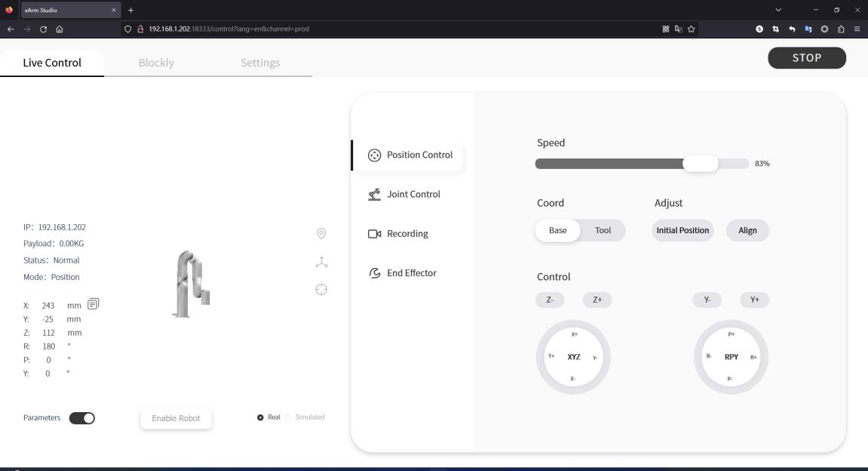Click the Mode: Position text

click(51, 277)
